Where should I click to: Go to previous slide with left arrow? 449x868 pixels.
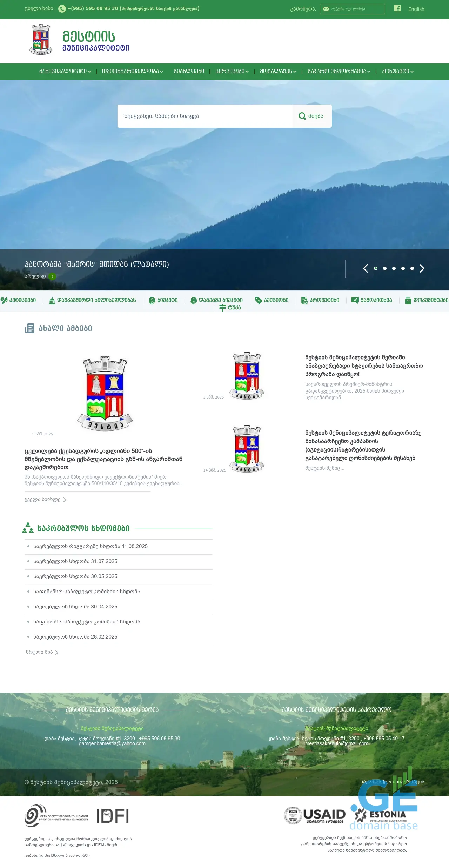click(366, 268)
